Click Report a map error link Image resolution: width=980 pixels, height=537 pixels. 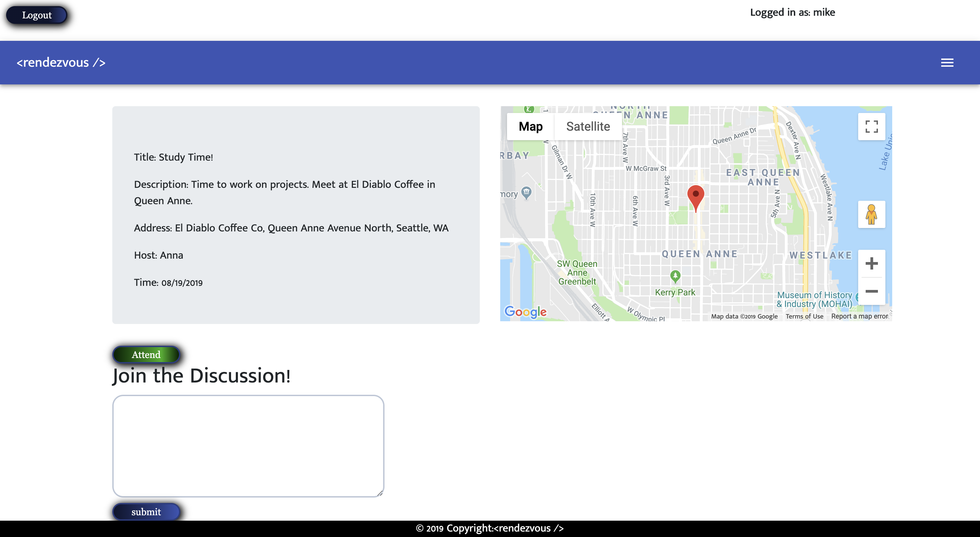860,316
